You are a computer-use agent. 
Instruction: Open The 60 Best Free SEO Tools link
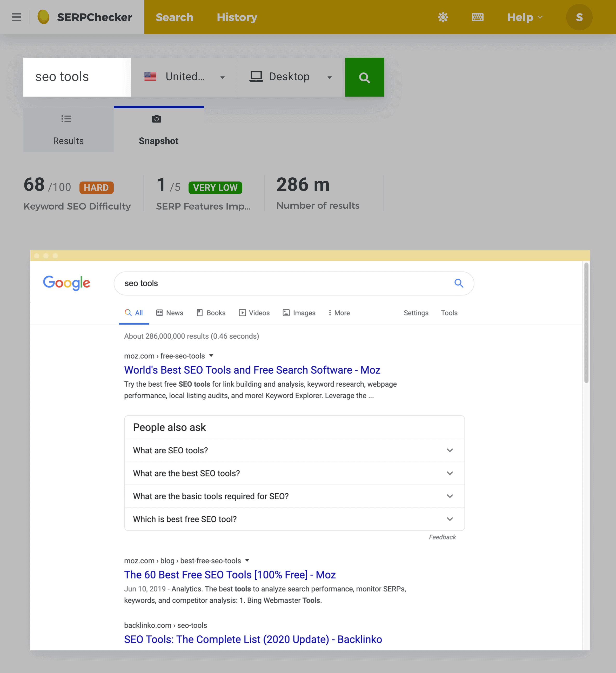[x=230, y=575]
